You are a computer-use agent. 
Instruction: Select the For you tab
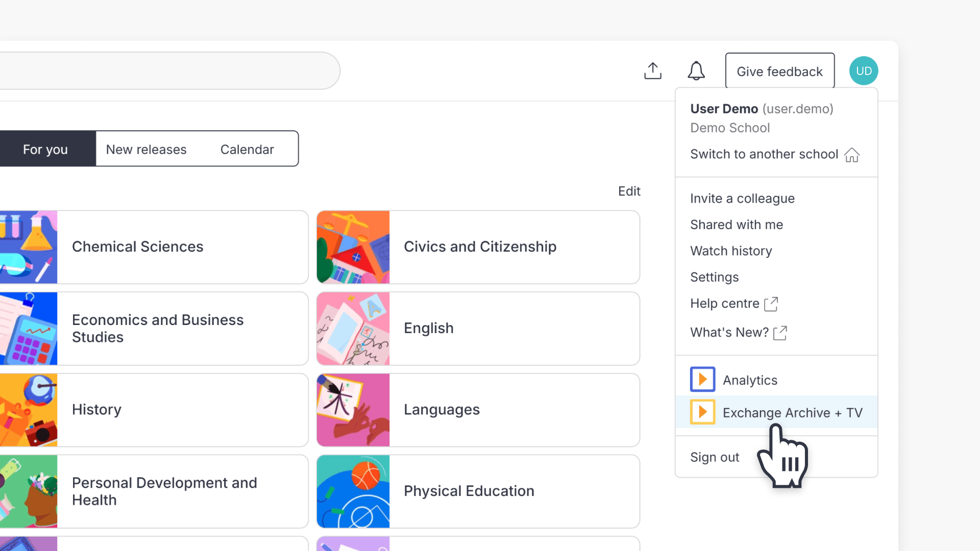tap(45, 149)
